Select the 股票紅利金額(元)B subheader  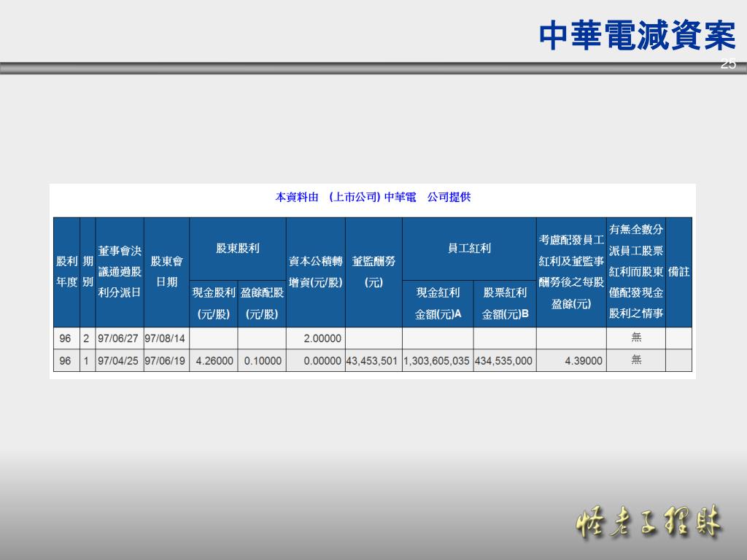tap(505, 303)
